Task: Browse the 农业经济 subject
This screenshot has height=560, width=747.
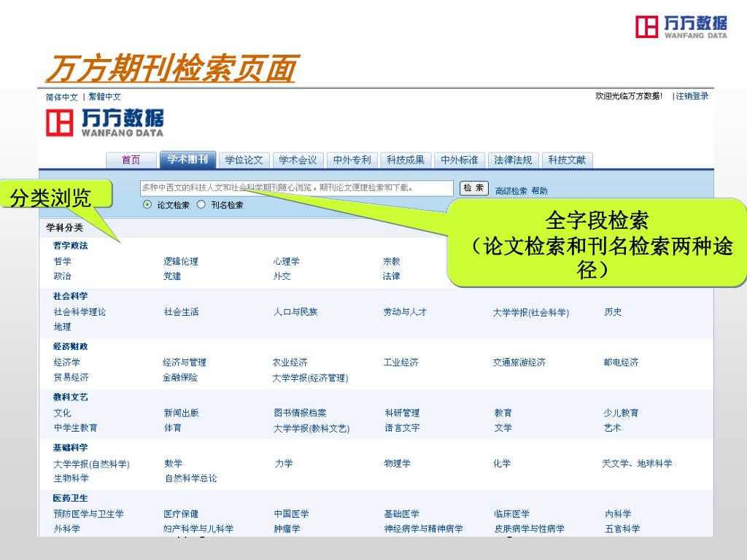Action: coord(290,362)
